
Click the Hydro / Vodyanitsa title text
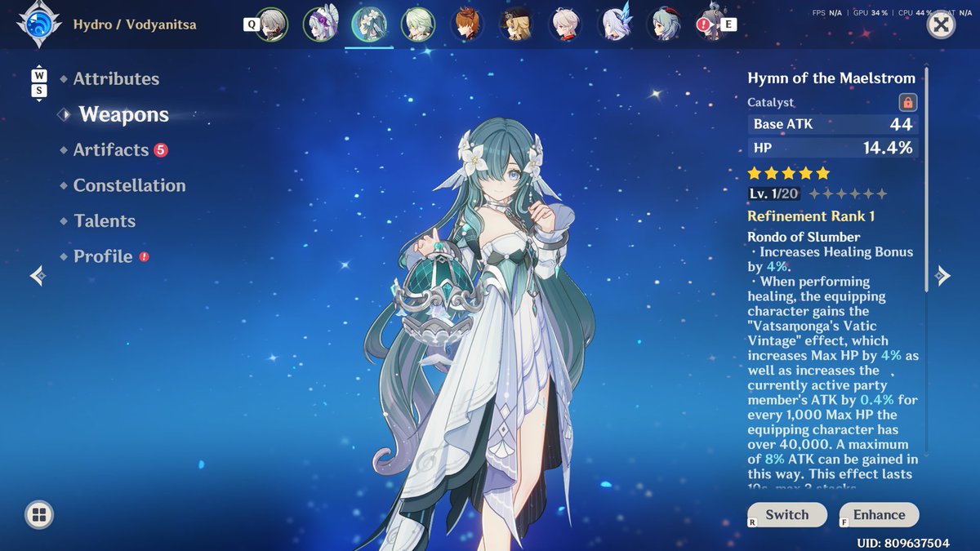coord(135,24)
